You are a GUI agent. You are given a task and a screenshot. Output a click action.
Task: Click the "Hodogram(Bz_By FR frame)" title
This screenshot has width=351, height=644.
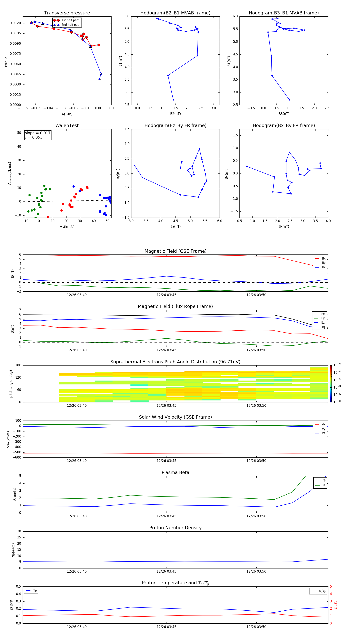(175, 125)
